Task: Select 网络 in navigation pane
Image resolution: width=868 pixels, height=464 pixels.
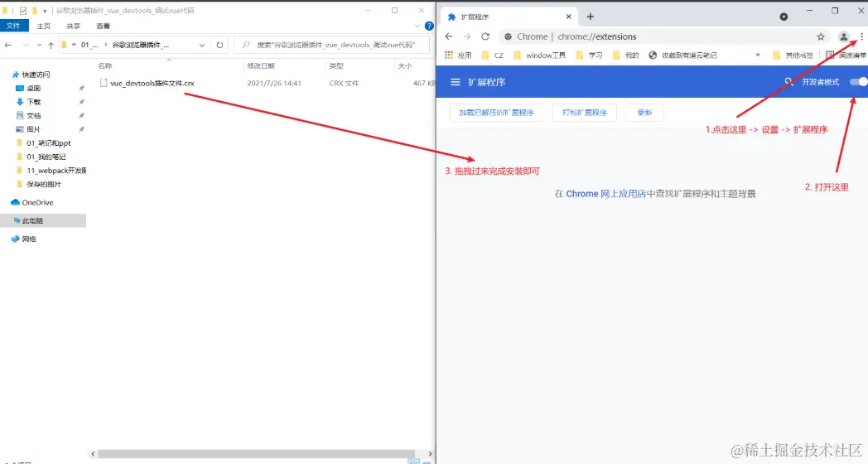Action: coord(24,239)
